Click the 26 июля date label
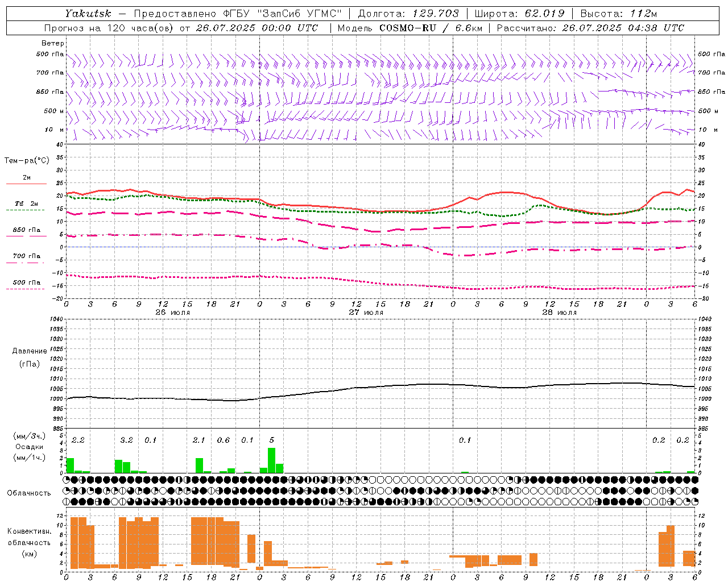 [173, 313]
